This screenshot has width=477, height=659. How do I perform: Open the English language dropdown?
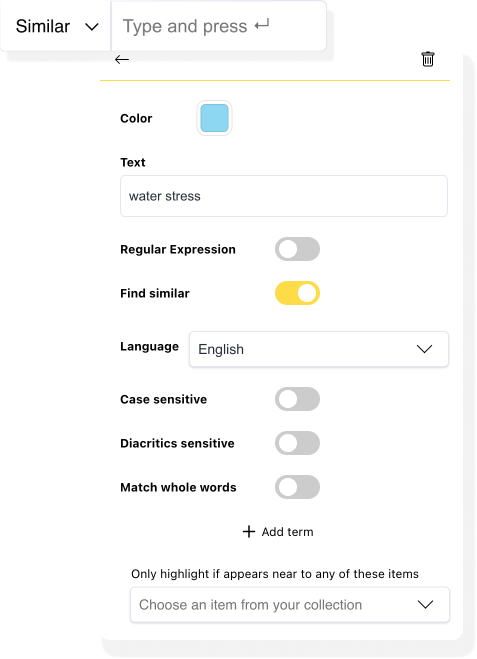click(x=319, y=349)
